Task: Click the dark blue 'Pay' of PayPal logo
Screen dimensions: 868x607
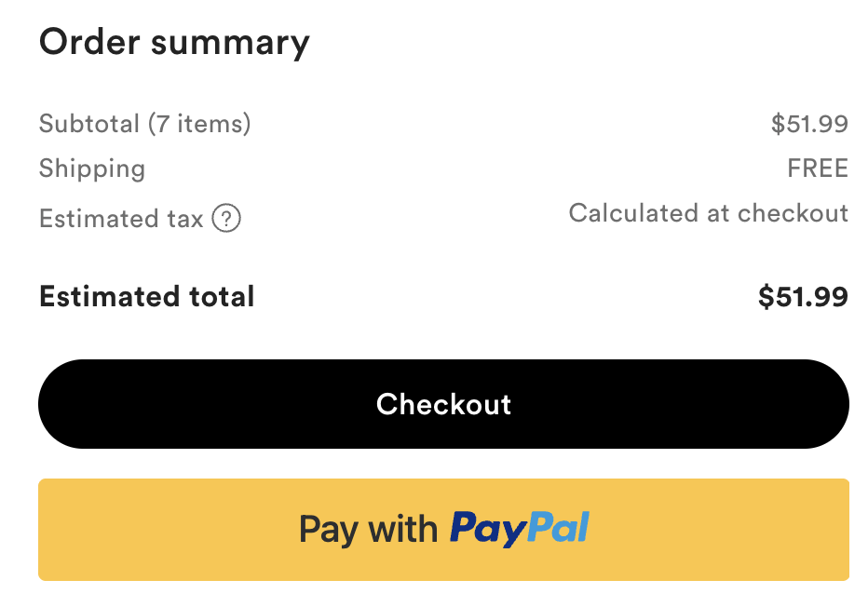Action: pos(488,529)
